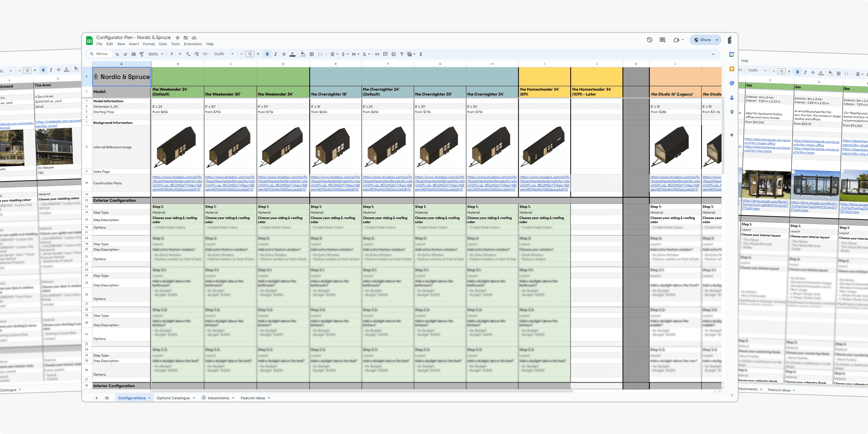This screenshot has width=868, height=434.
Task: Select the Nordic & Spruce cell A1
Action: (x=122, y=77)
